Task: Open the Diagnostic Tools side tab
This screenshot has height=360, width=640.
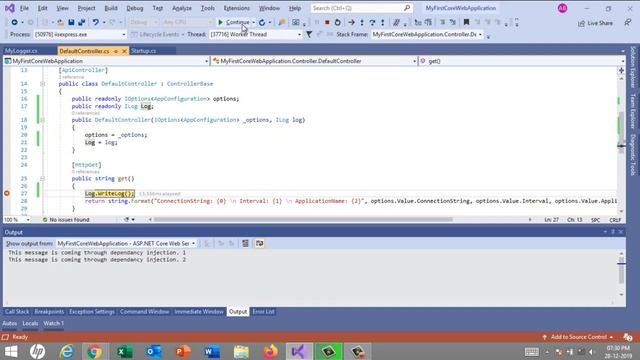Action: pyautogui.click(x=633, y=155)
